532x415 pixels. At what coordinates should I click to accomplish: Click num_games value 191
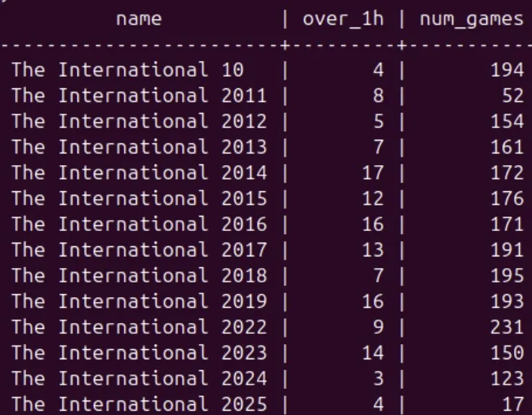coord(507,250)
